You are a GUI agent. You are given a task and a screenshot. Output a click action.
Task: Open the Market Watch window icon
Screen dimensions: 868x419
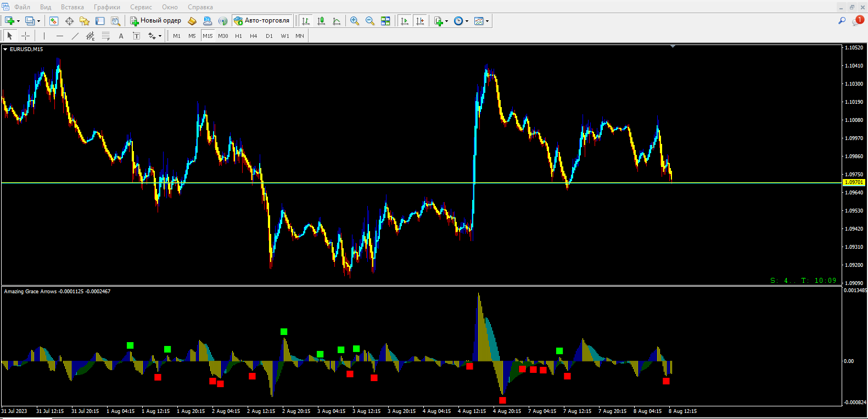tap(54, 21)
